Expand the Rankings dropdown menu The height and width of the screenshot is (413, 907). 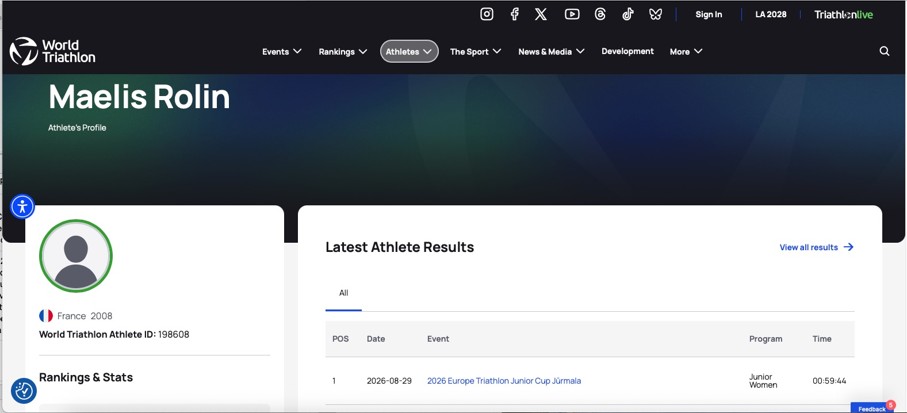(x=343, y=51)
